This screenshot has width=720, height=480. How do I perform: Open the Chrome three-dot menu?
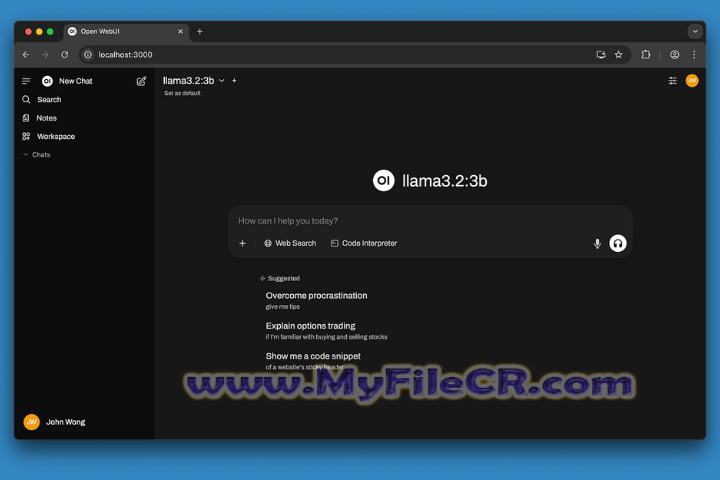click(x=694, y=55)
